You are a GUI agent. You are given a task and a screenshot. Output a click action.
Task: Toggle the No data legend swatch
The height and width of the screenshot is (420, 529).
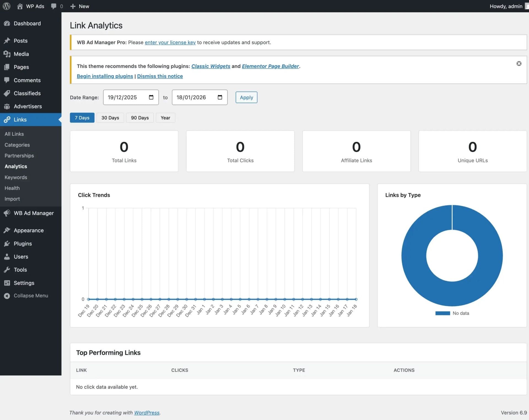pos(442,313)
